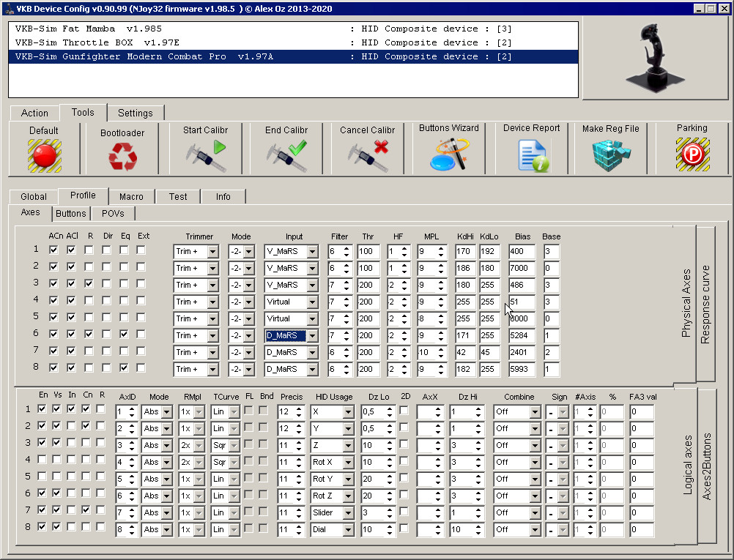Open Combine dropdown for logical axis 1
The height and width of the screenshot is (560, 734).
(x=535, y=411)
